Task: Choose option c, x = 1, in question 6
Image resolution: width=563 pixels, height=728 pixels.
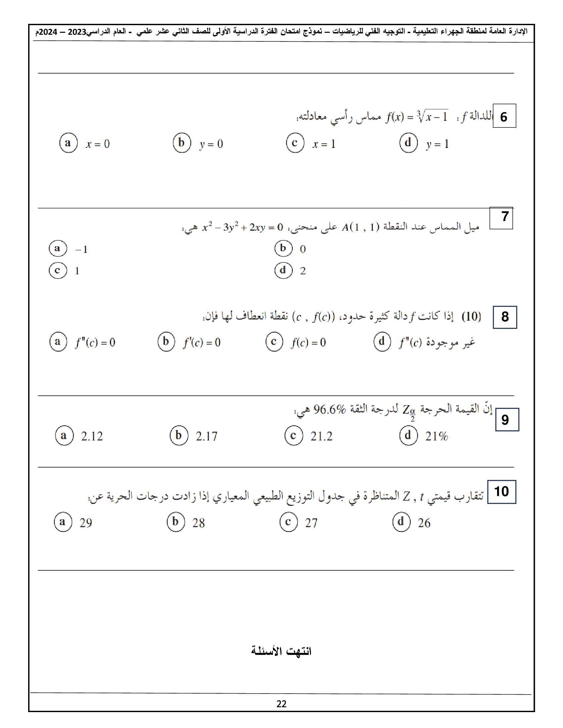Action: click(x=295, y=143)
